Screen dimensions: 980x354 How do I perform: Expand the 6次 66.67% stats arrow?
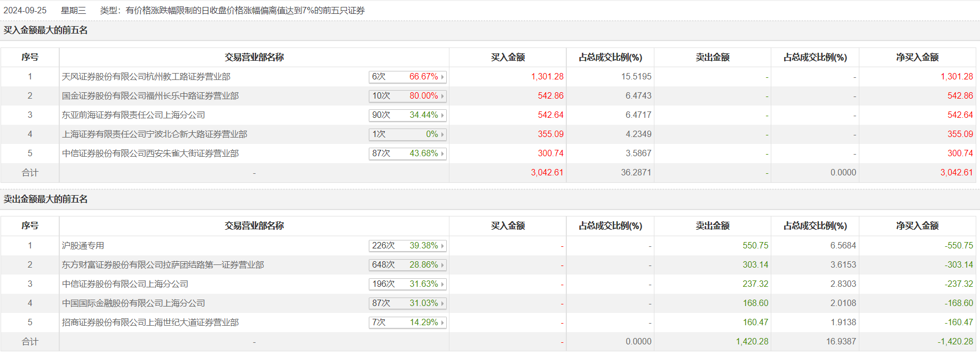442,77
